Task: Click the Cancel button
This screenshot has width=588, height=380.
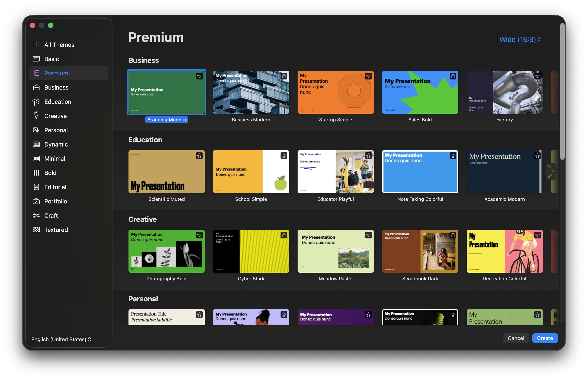Action: (516, 338)
